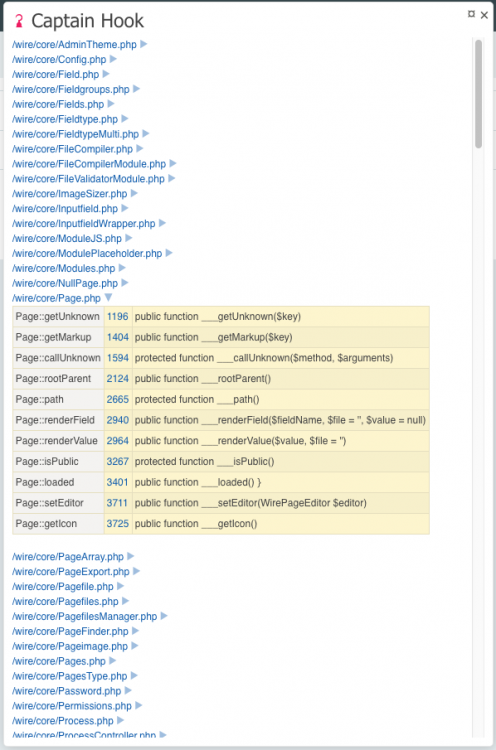Click the ___setEditor function signature text
Viewport: 496px width, 750px height.
251,503
